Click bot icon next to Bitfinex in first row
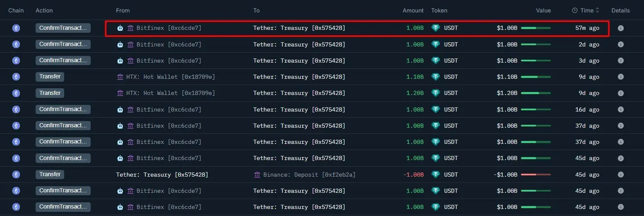Image resolution: width=644 pixels, height=216 pixels. 120,28
